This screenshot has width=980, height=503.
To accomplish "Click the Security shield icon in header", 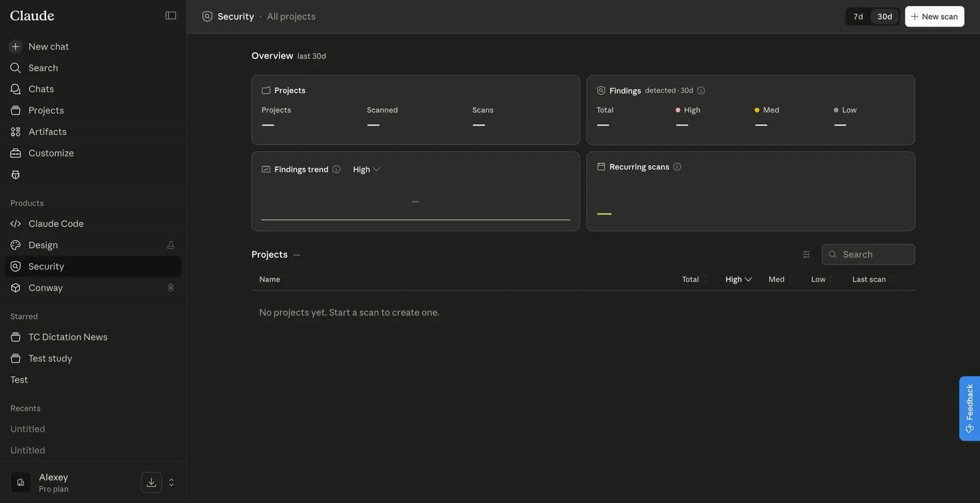I will pos(208,17).
